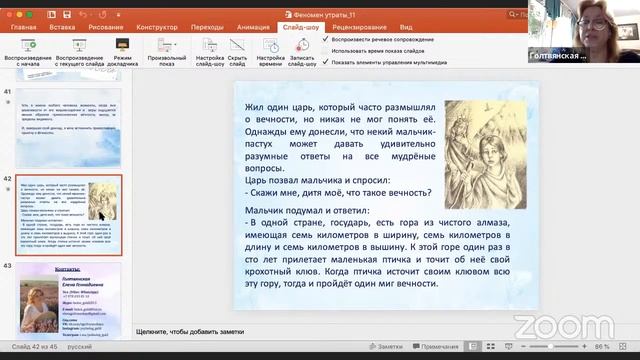
Task: Open quick access toolbar customize dropdown
Action: click(118, 15)
